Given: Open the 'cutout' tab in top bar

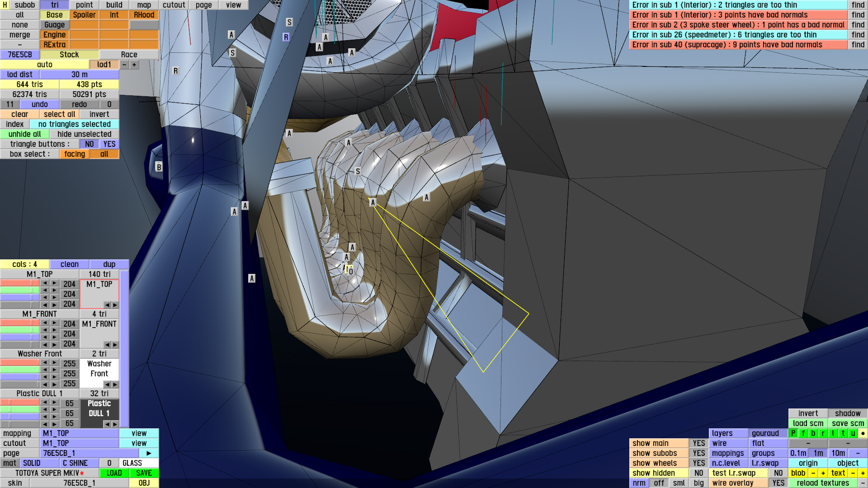Looking at the screenshot, I should coord(174,5).
